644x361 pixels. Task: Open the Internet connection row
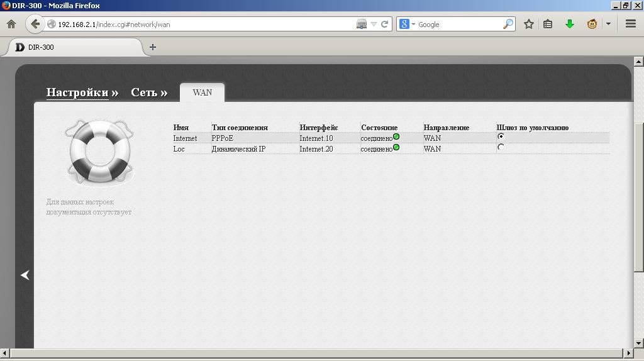point(391,138)
